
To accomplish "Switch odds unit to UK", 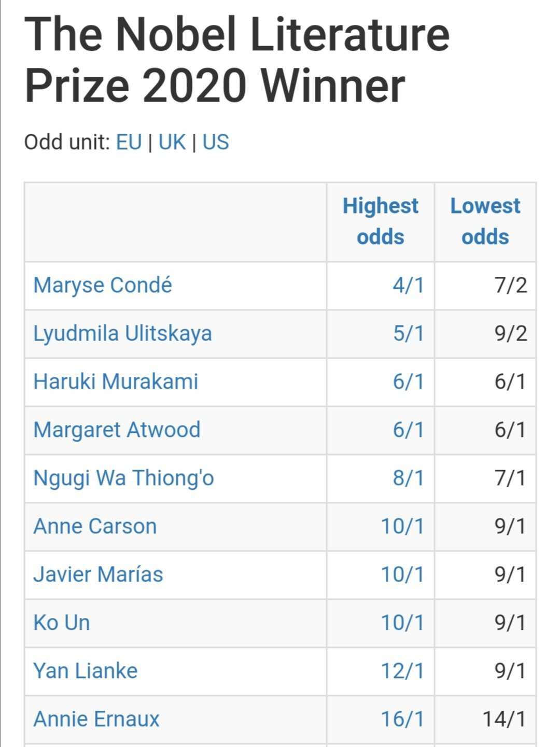I will tap(172, 142).
